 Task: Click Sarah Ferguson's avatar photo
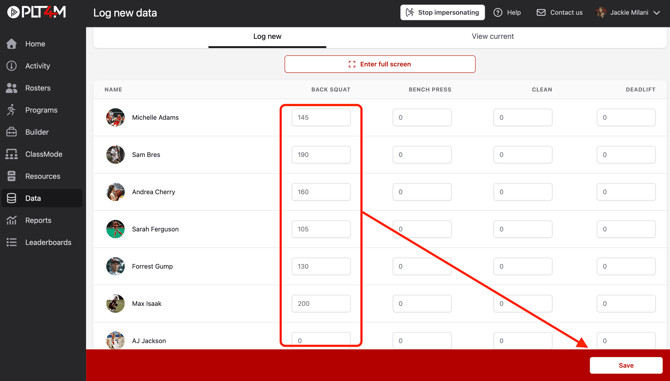(115, 229)
